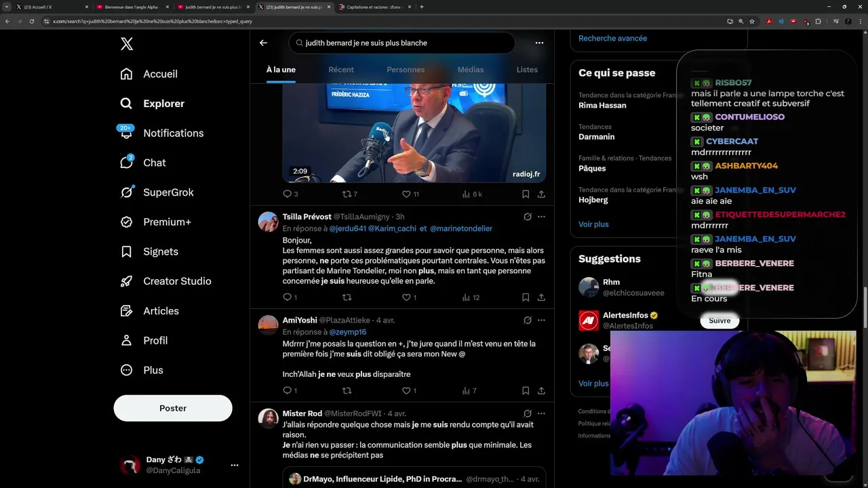Select the À la une tab
Screen dimensions: 868x488
281,70
